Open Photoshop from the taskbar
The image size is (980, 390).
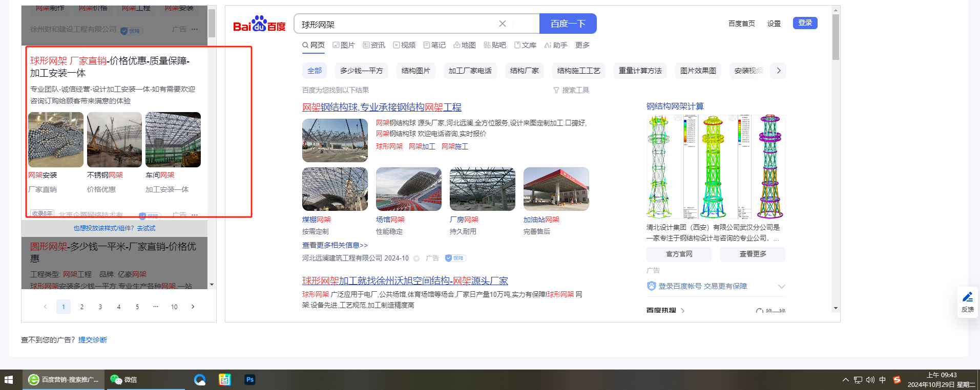250,380
